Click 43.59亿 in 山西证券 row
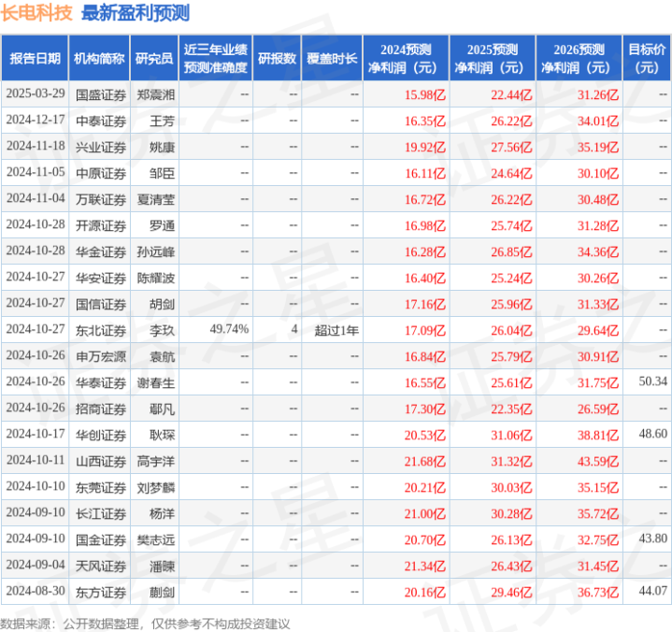Image resolution: width=672 pixels, height=632 pixels. point(598,461)
